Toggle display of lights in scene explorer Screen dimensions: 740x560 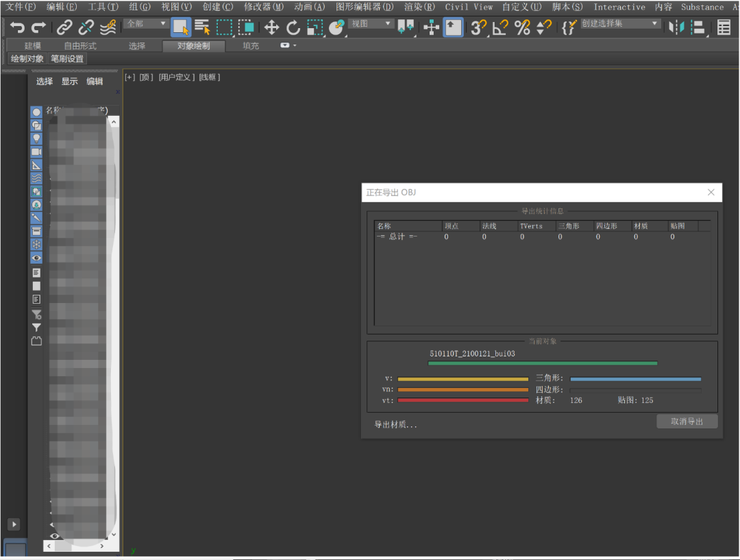pos(37,138)
